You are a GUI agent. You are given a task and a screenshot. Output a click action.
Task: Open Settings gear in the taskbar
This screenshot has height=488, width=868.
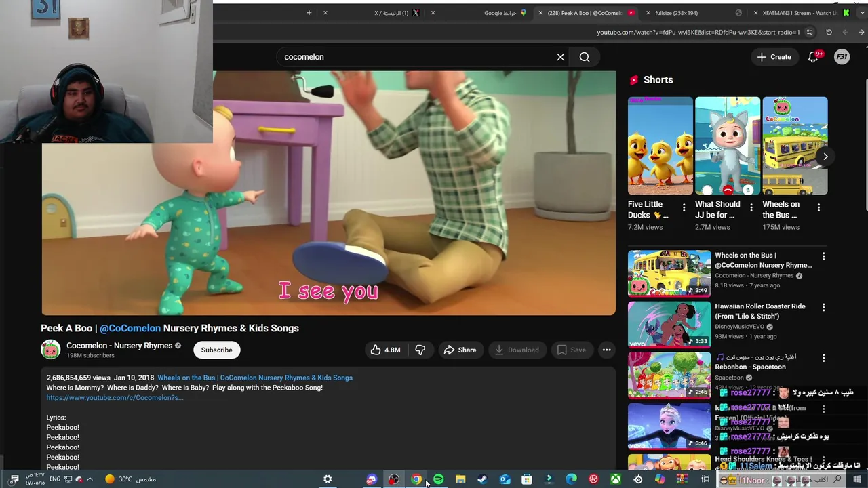coord(328,479)
